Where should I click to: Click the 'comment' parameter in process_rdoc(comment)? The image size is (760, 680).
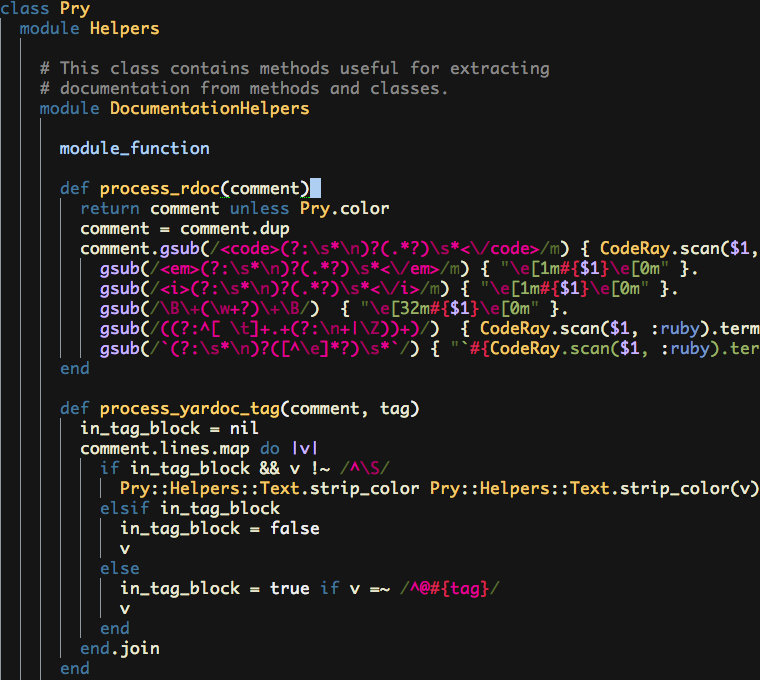click(265, 189)
